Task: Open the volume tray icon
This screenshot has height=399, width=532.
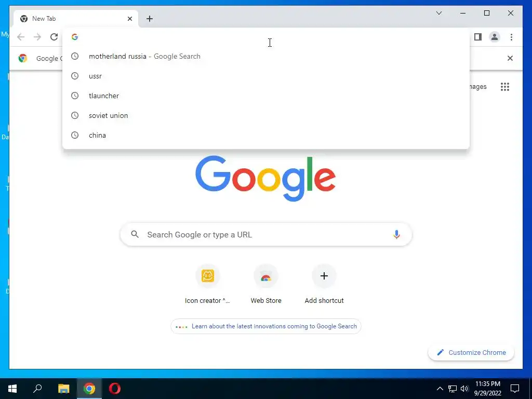Action: coord(464,389)
